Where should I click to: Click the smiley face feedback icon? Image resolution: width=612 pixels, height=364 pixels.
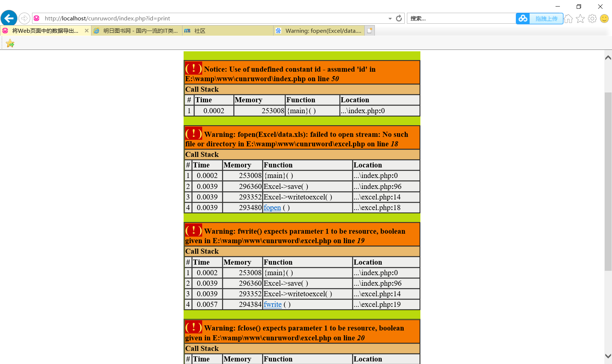click(x=604, y=19)
